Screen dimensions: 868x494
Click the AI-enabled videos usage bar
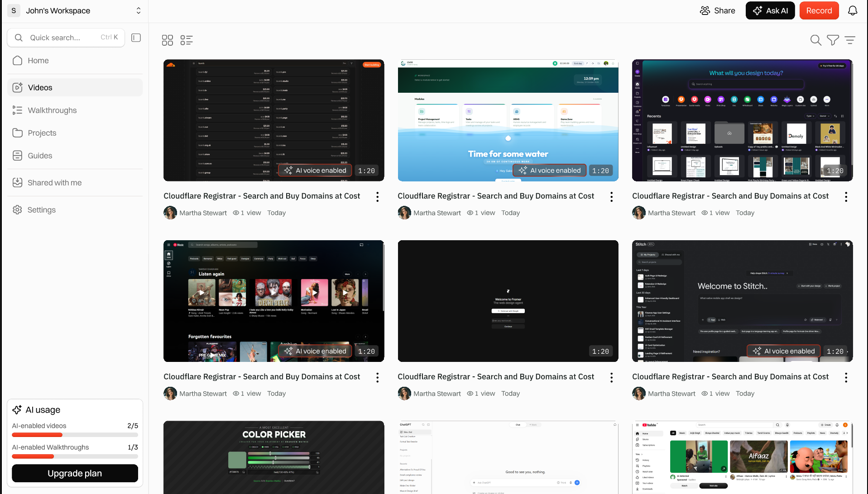[x=75, y=435]
